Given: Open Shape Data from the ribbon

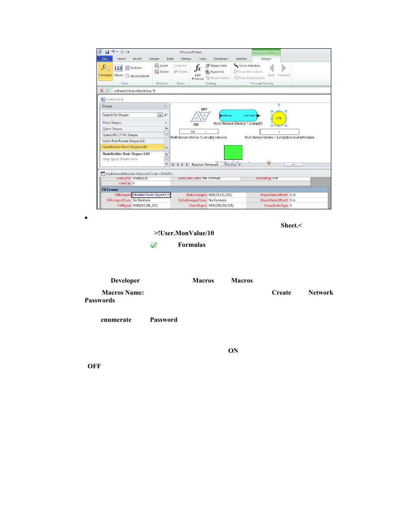Looking at the screenshot, I should (216, 66).
